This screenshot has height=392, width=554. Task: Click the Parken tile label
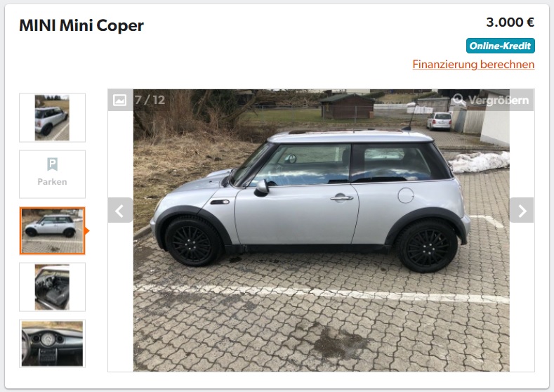[x=52, y=182]
